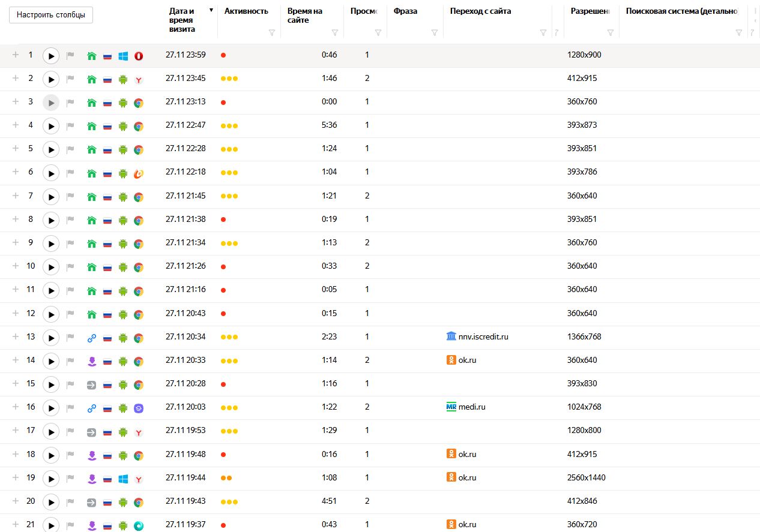This screenshot has height=532, width=760.
Task: Toggle the flag marker on visit 12
Action: coord(70,314)
